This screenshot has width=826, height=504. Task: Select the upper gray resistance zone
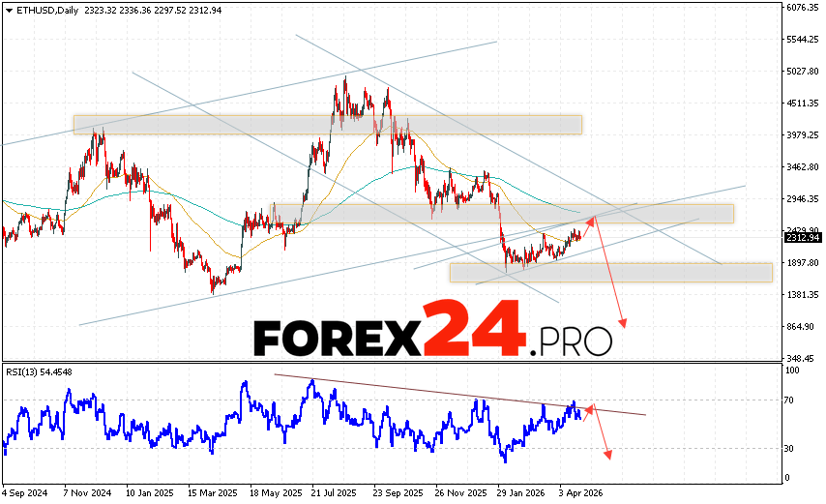tap(327, 125)
